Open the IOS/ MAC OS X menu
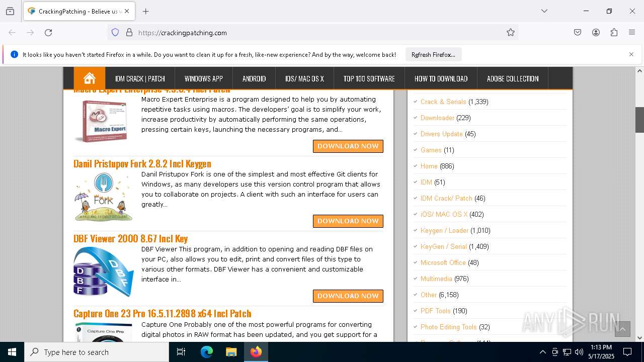 point(304,78)
